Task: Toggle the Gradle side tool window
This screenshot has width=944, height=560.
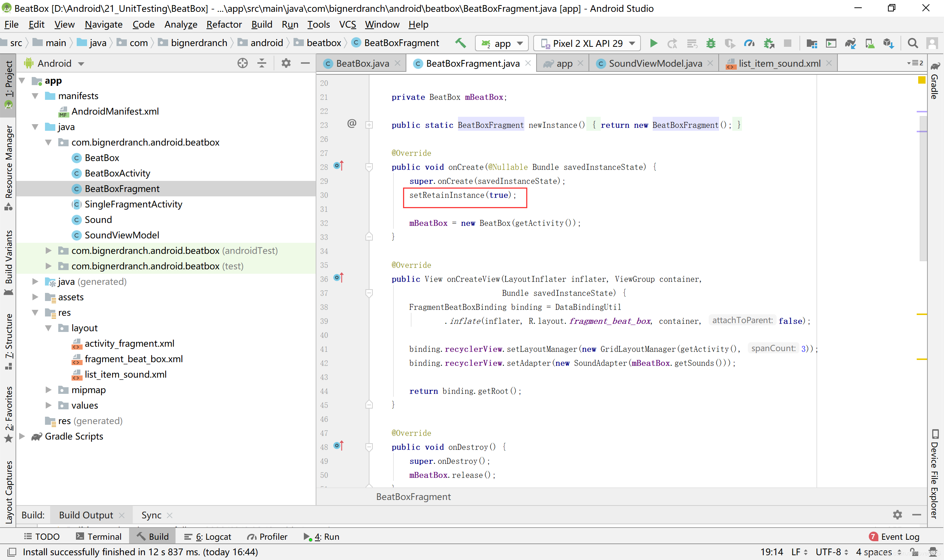Action: 935,81
